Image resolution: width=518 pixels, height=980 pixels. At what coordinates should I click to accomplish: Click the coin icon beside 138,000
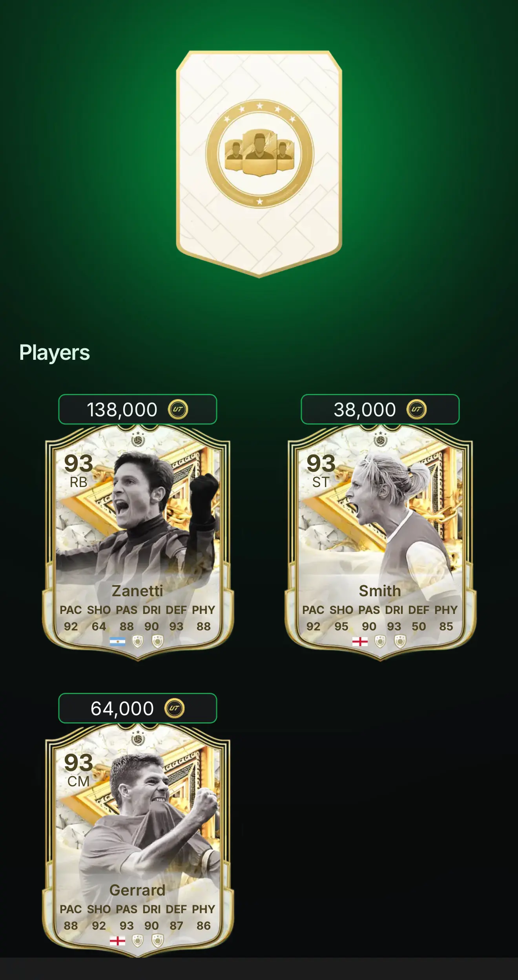[178, 409]
